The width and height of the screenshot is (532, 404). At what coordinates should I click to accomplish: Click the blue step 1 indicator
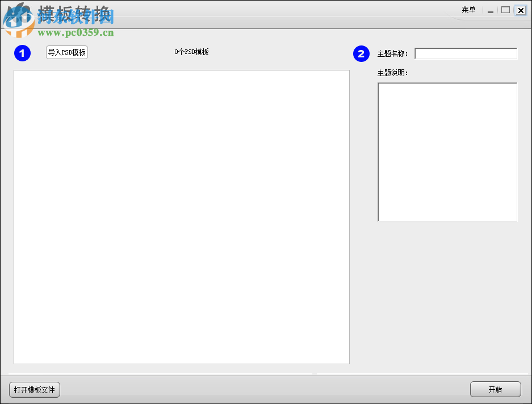[22, 53]
